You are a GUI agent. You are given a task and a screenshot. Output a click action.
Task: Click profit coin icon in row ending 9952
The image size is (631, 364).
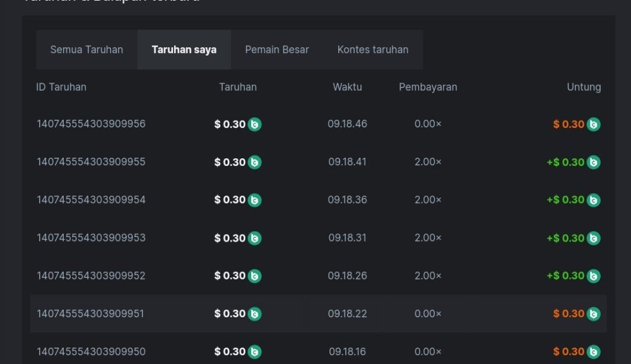(x=593, y=276)
